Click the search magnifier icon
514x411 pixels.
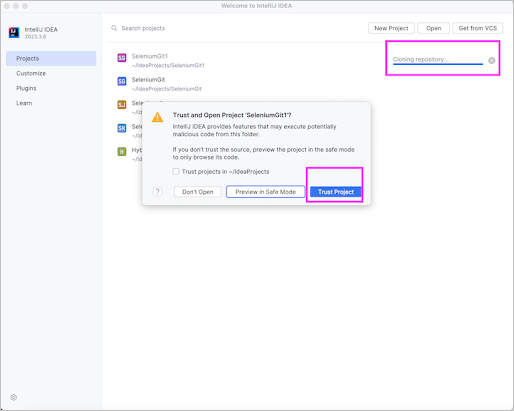(x=114, y=28)
